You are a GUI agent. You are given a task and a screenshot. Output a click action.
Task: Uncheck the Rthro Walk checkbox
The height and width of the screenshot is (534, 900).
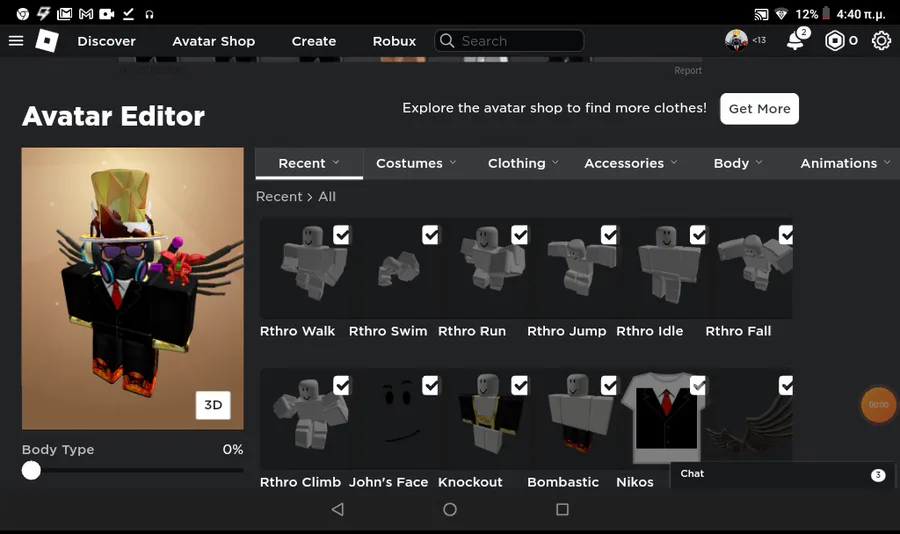point(341,235)
